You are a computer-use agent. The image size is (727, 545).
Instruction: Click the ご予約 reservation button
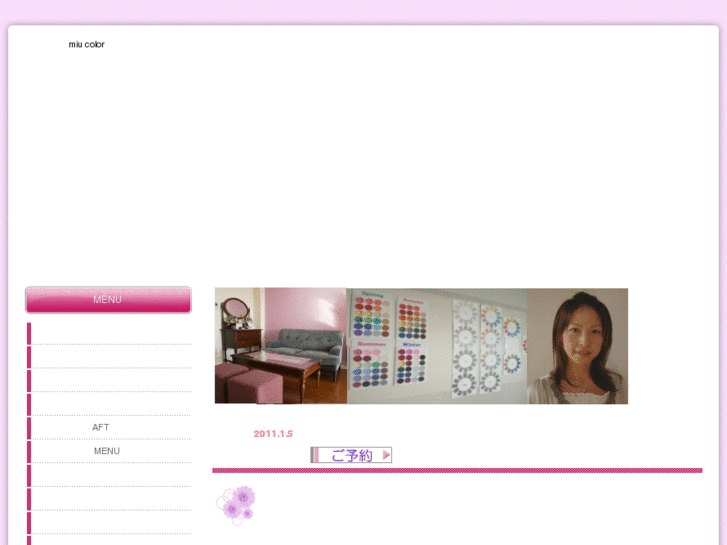point(351,455)
